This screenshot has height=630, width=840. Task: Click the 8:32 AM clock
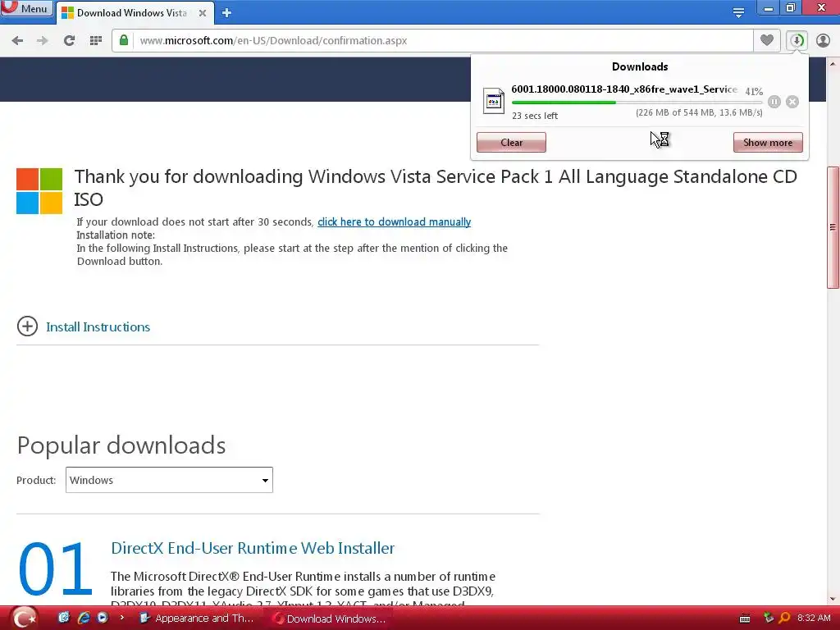pos(815,618)
